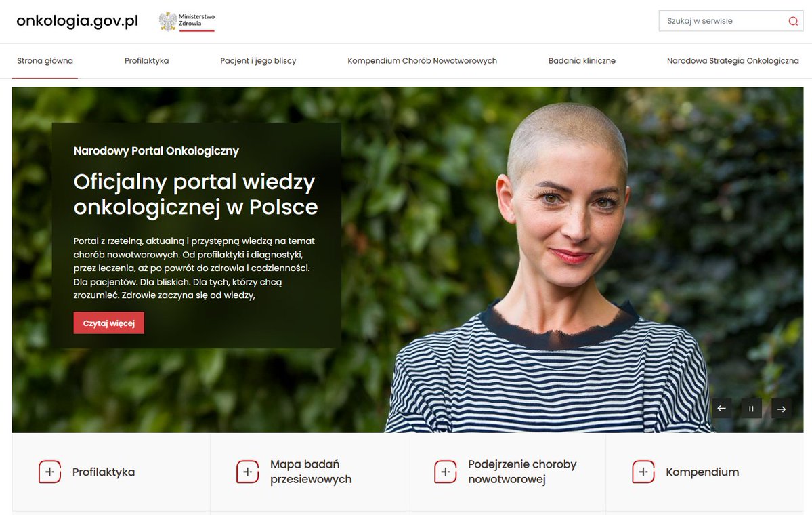This screenshot has height=515, width=812.
Task: Open Kompendium Chorób Nowotworowych menu
Action: pos(422,60)
